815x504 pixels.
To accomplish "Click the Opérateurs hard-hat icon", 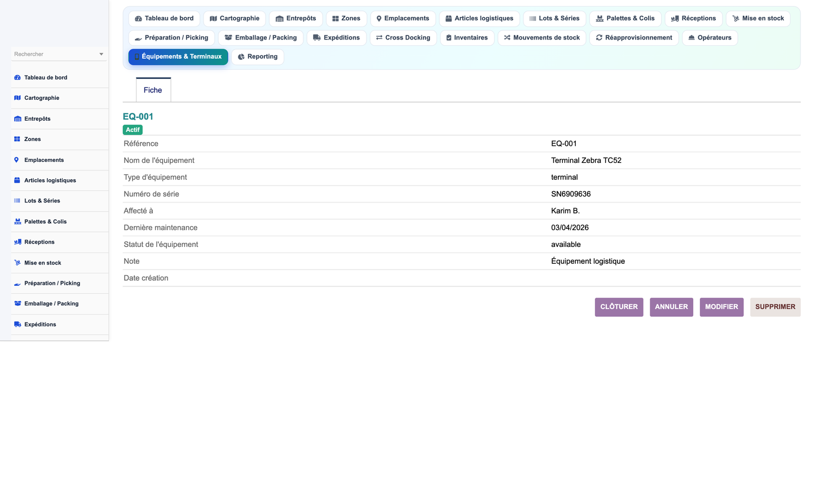I will coord(691,38).
